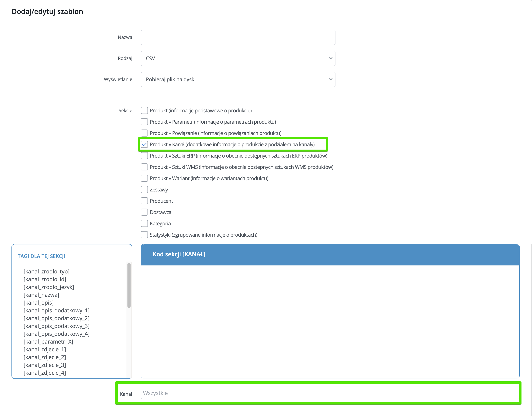Open the Rodzaj CSV dropdown
Screen dimensions: 532x416
point(238,58)
